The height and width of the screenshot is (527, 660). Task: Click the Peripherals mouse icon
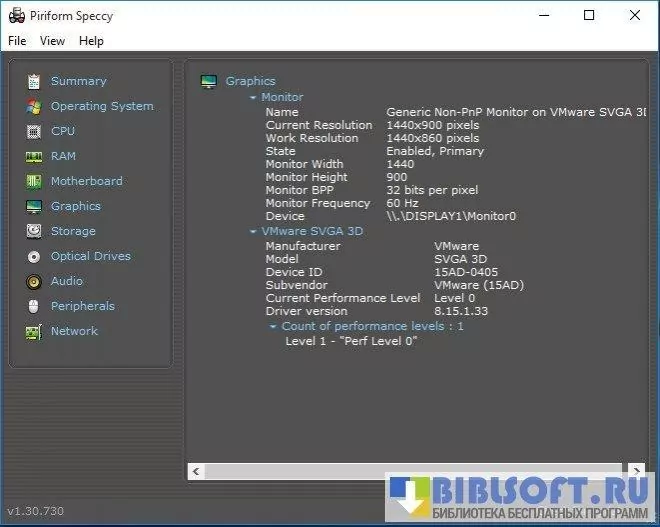pos(34,306)
